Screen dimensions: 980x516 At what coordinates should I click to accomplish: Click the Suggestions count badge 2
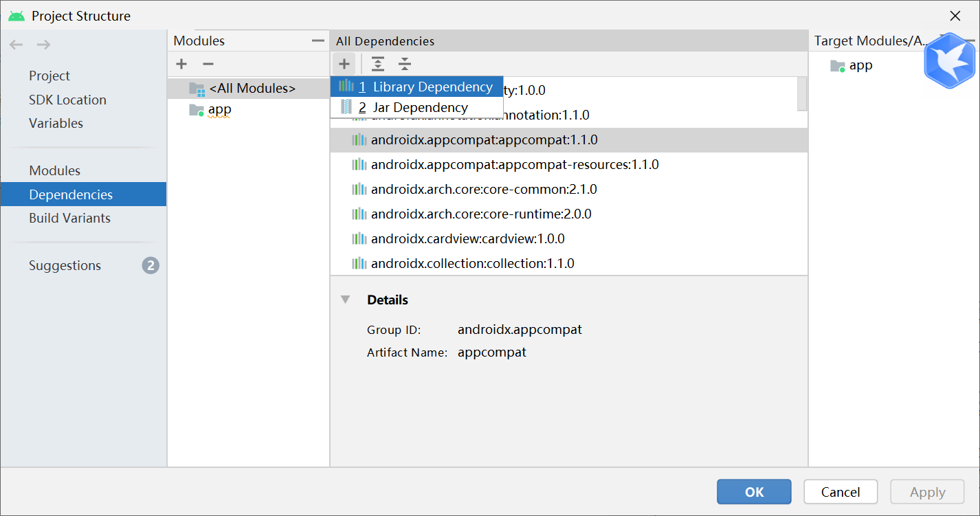coord(151,265)
